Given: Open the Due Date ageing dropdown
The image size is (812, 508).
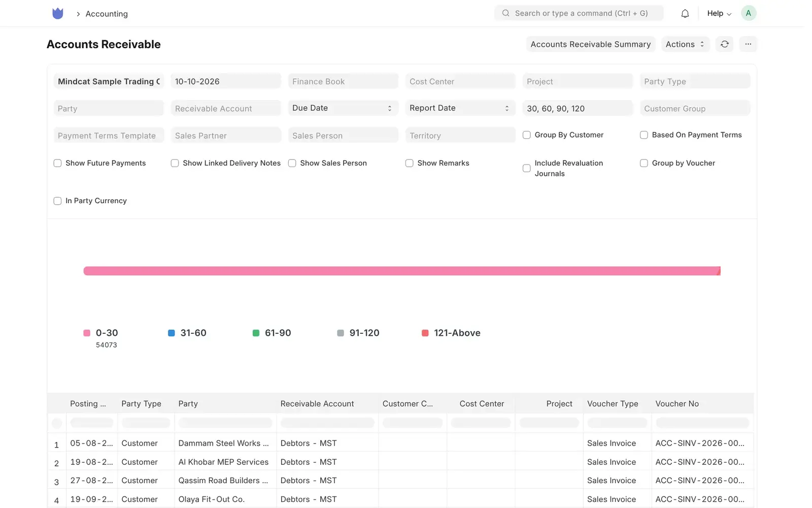Looking at the screenshot, I should tap(343, 108).
